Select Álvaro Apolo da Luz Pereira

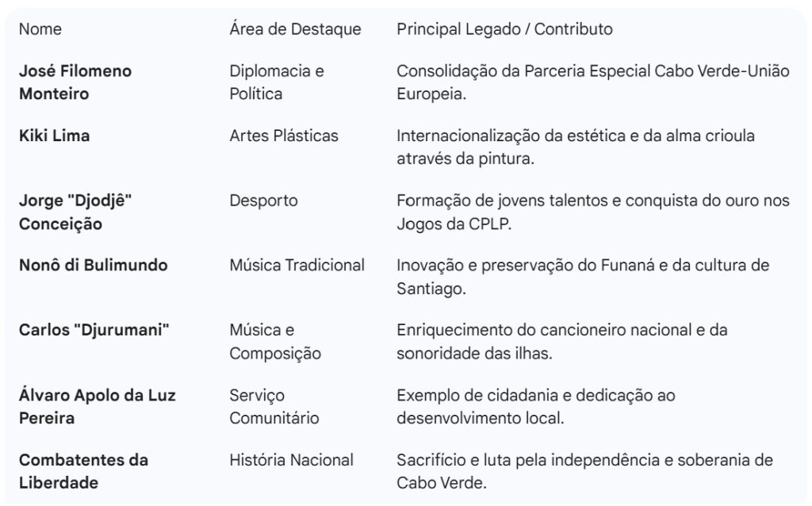click(x=97, y=407)
